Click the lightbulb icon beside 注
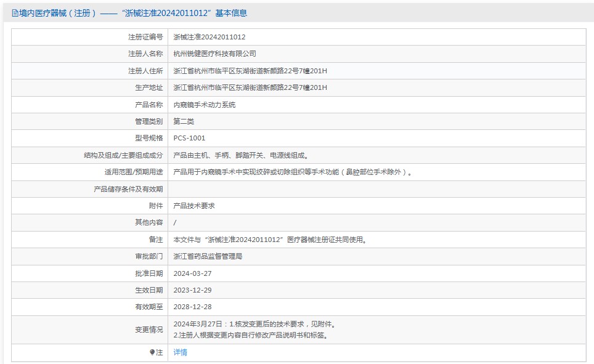Image resolution: width=594 pixels, height=364 pixels. click(x=152, y=352)
